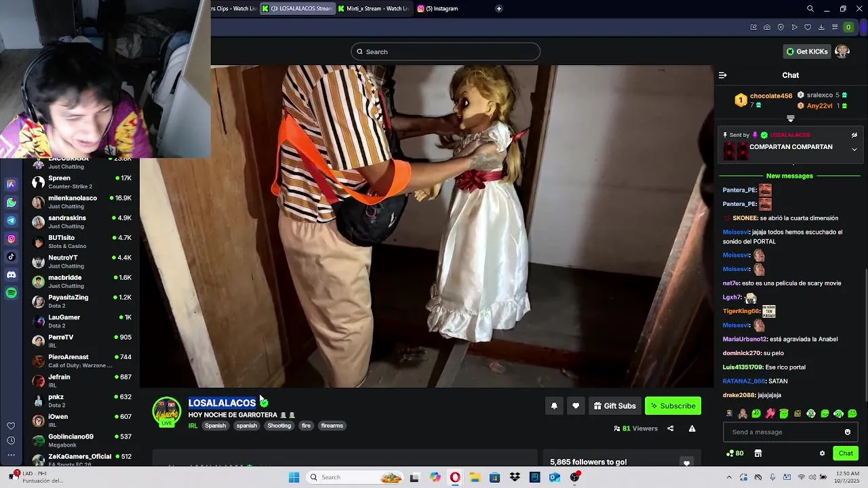The width and height of the screenshot is (868, 488).
Task: Open the chat shop storefront icon
Action: pyautogui.click(x=758, y=453)
